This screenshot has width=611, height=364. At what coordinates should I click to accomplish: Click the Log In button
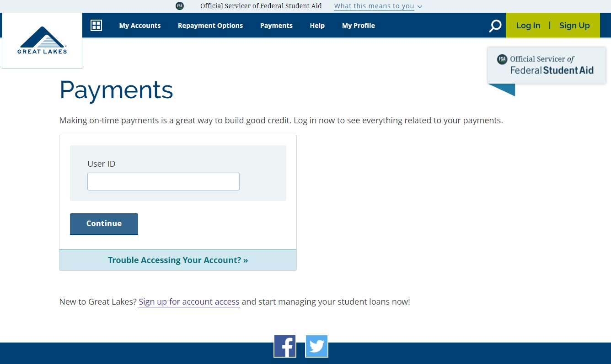pyautogui.click(x=528, y=26)
